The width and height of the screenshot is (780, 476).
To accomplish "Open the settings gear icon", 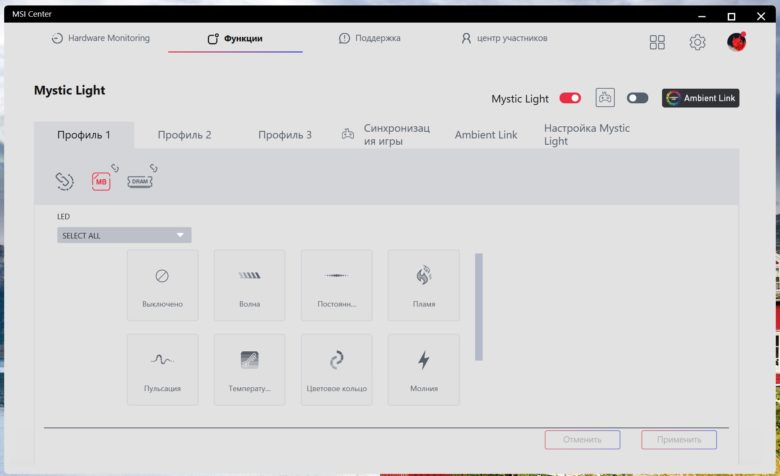I will tap(697, 42).
